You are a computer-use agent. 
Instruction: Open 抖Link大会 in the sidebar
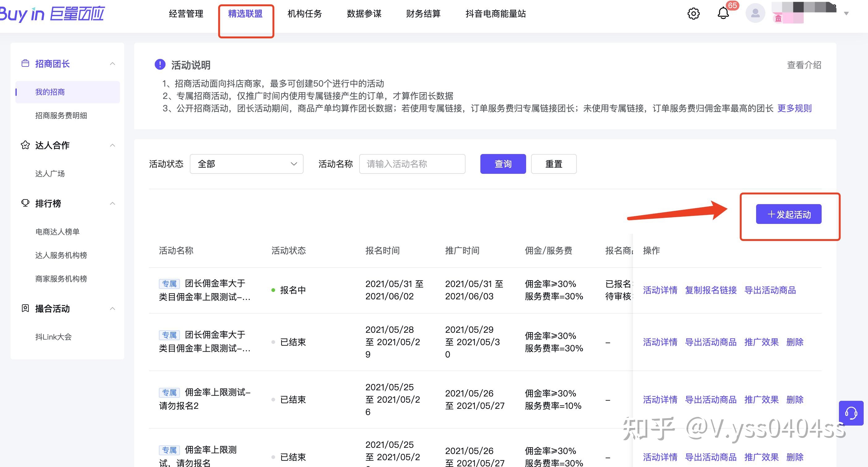point(53,336)
